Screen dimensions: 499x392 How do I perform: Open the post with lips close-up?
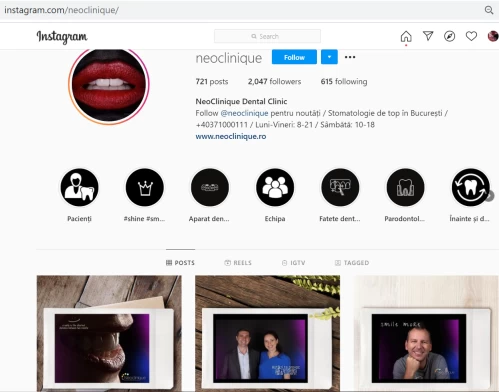tap(109, 334)
